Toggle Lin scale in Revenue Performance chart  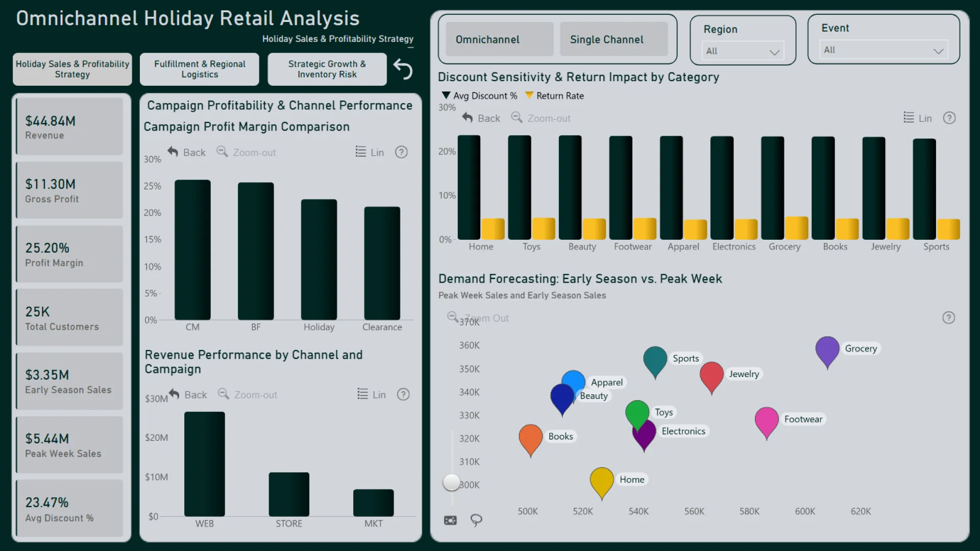coord(372,394)
